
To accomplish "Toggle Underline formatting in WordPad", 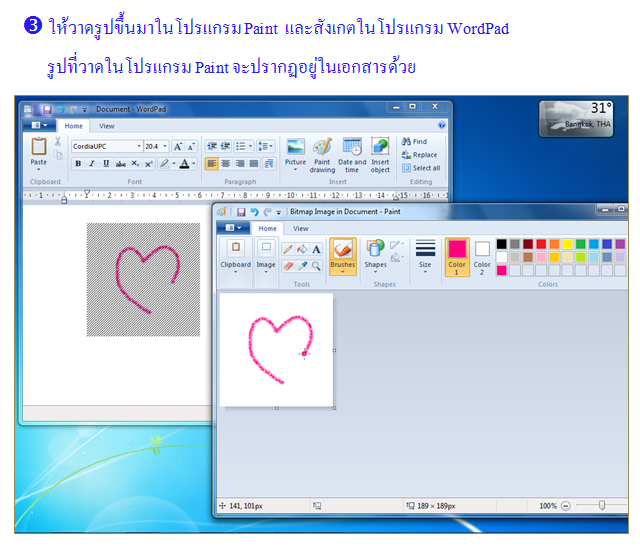I will pyautogui.click(x=106, y=164).
